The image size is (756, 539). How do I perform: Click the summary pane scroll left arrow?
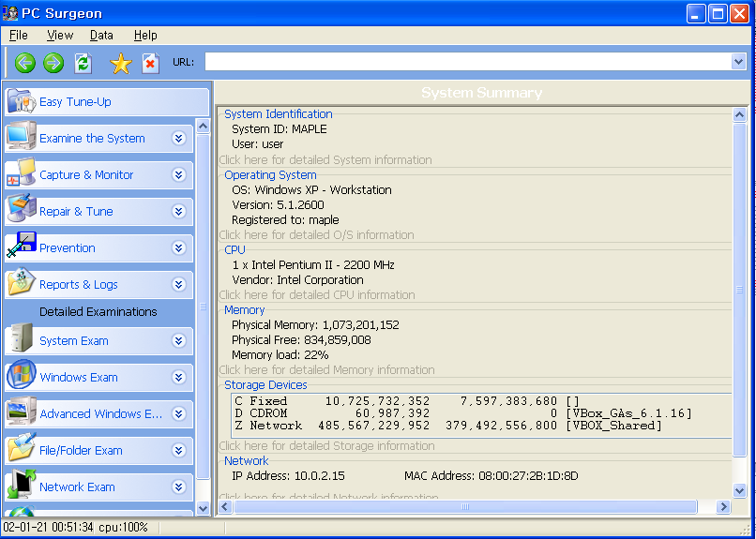(225, 507)
